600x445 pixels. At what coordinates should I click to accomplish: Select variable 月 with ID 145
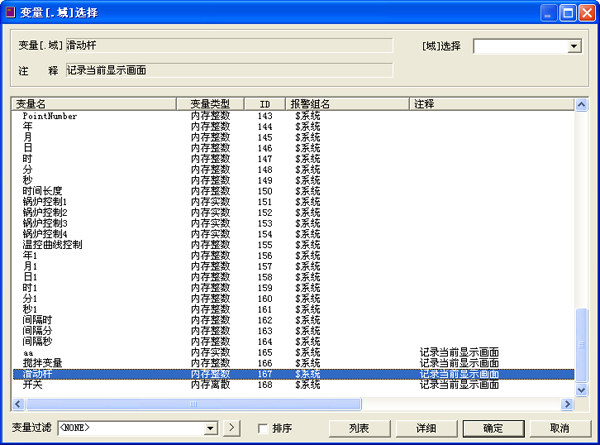coord(293,137)
